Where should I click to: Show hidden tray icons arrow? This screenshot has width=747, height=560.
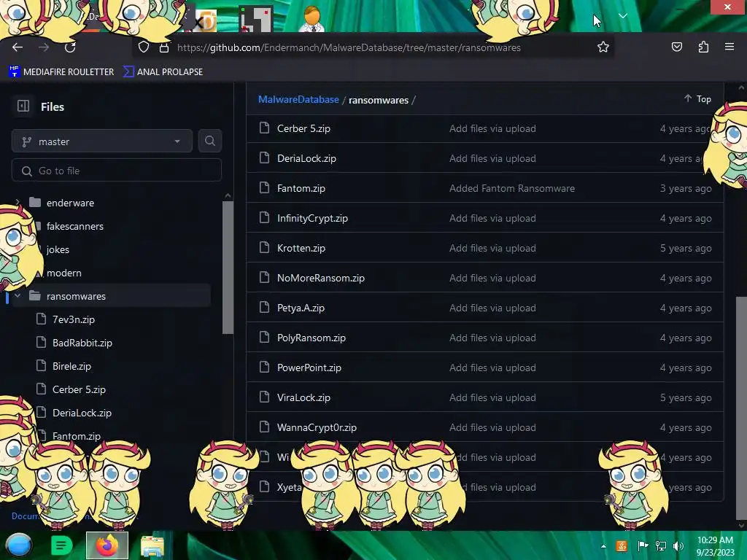603,546
